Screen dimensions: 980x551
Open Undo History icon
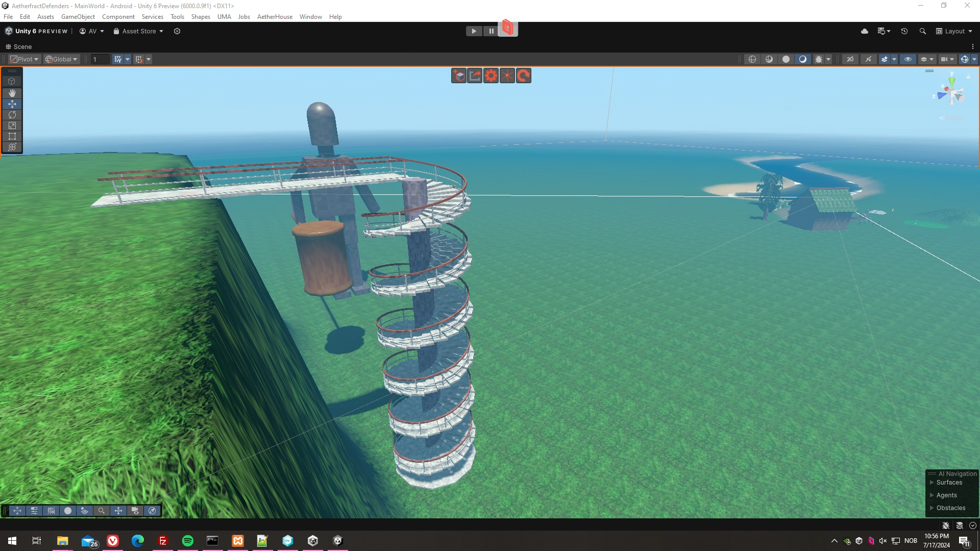904,31
